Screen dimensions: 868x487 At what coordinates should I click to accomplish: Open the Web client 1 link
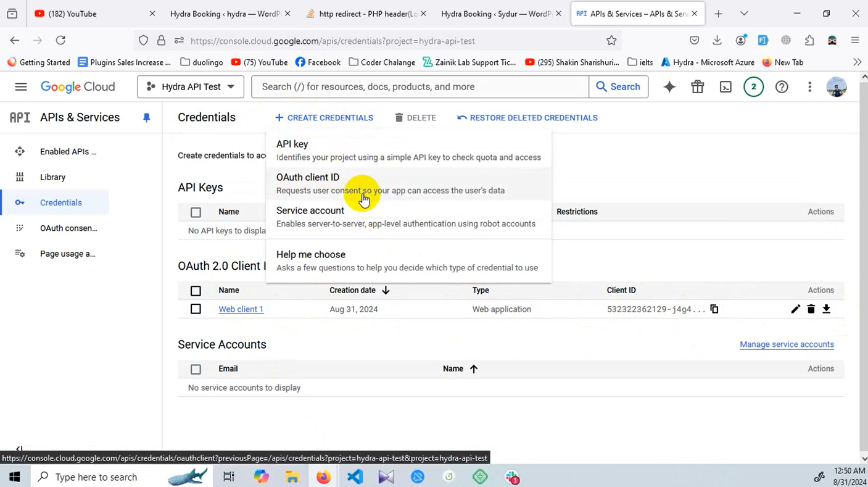point(241,309)
